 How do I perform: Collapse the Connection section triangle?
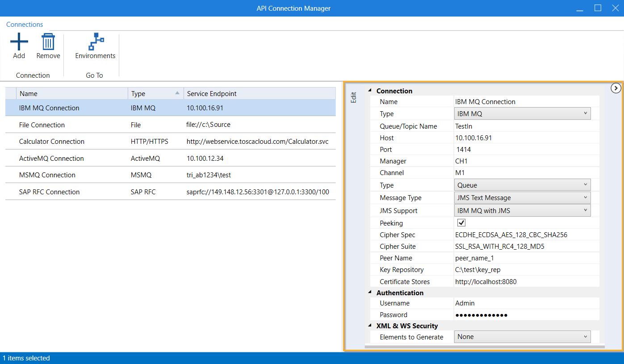370,91
